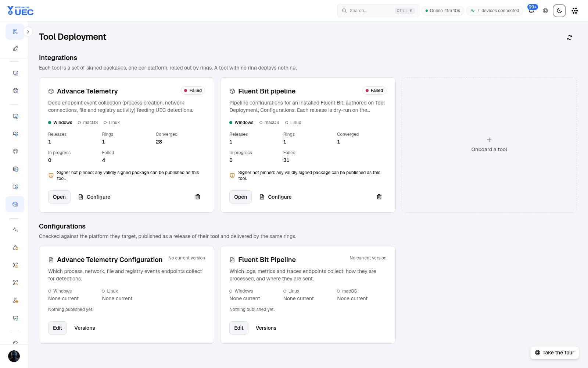Open the scan-warning sidebar icon
Viewport: 588px width, 368px height.
15,265
